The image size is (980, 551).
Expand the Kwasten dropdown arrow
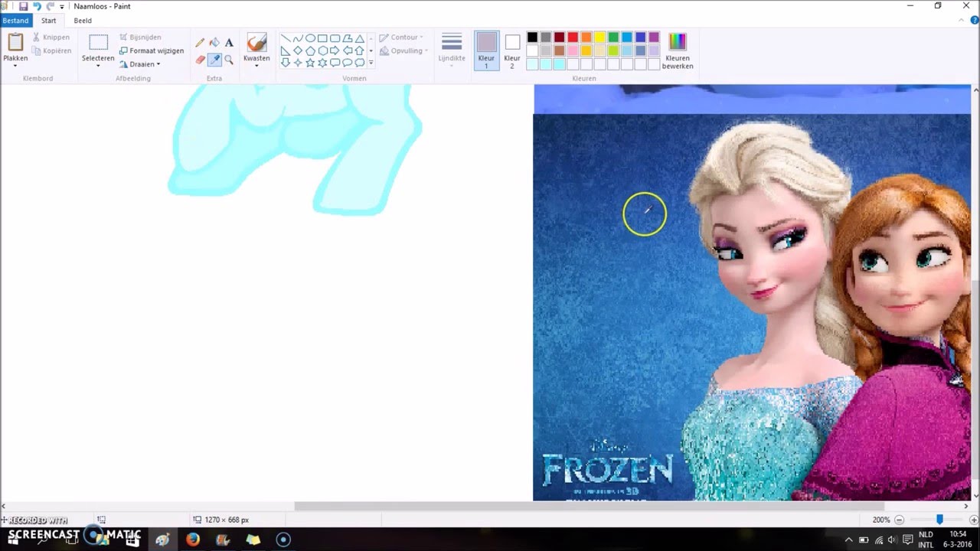click(x=256, y=66)
